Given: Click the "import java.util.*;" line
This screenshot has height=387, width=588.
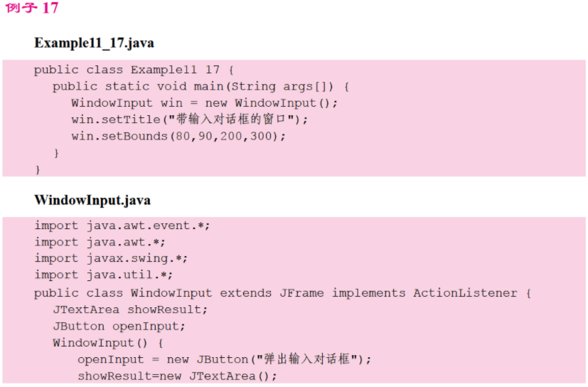Looking at the screenshot, I should (x=104, y=275).
